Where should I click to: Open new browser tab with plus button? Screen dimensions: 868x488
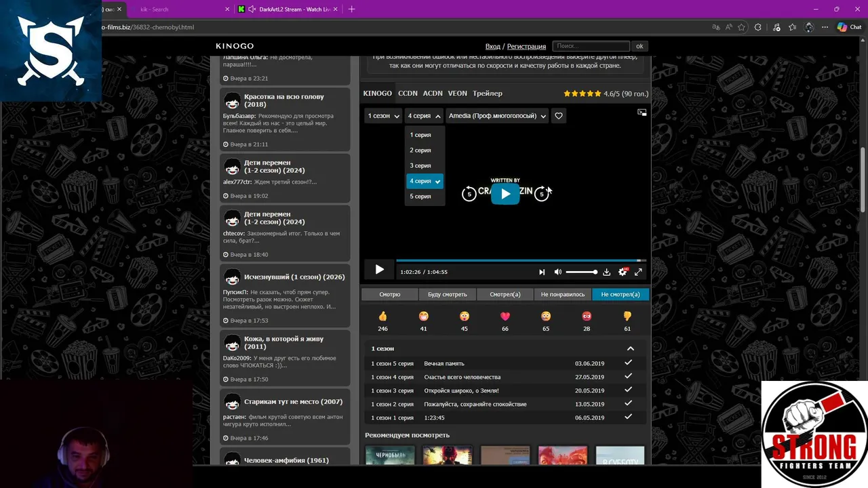351,9
